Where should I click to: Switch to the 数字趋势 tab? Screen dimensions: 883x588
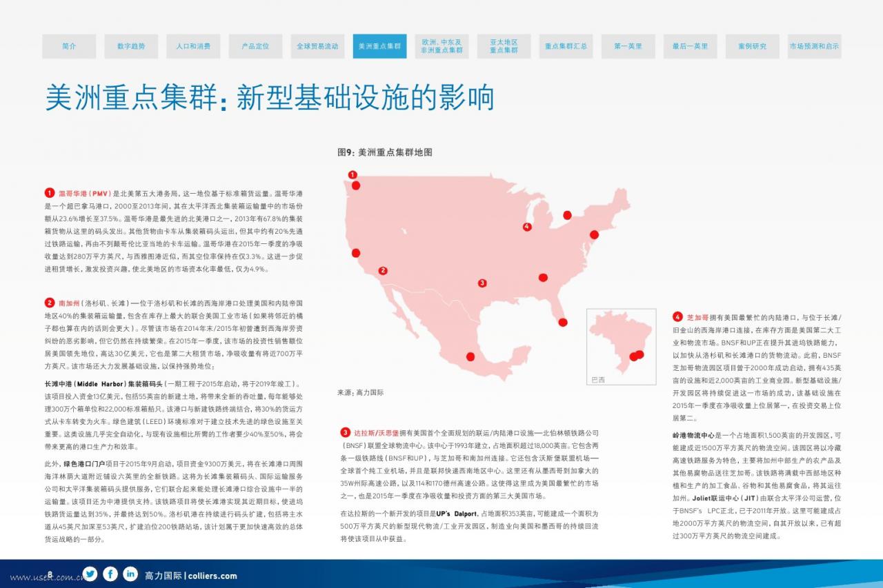coord(131,46)
